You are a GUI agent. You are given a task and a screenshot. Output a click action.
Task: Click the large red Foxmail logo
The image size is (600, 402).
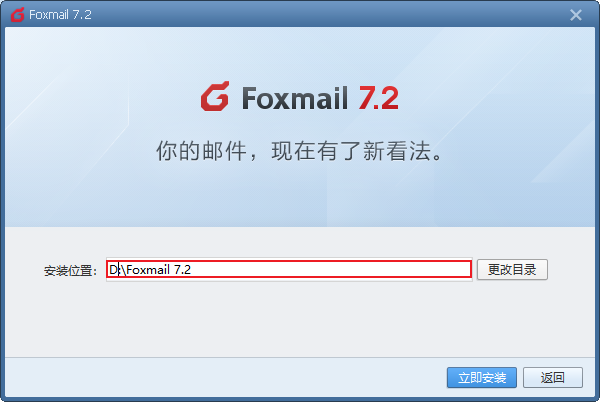(x=215, y=96)
